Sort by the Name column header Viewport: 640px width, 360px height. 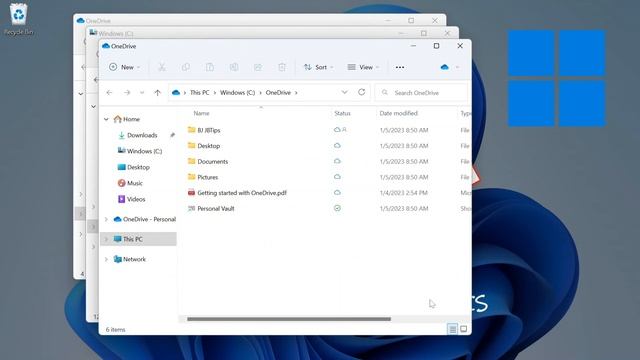[x=201, y=113]
